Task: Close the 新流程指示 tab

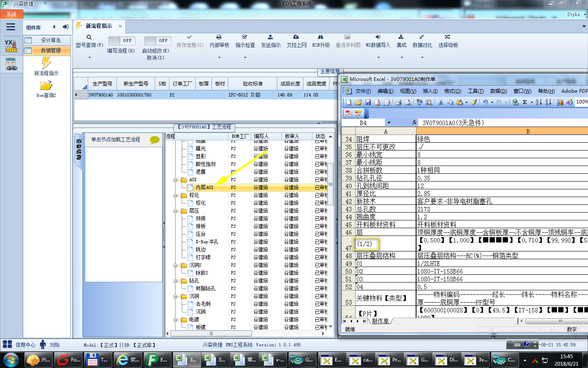Action: (x=120, y=26)
